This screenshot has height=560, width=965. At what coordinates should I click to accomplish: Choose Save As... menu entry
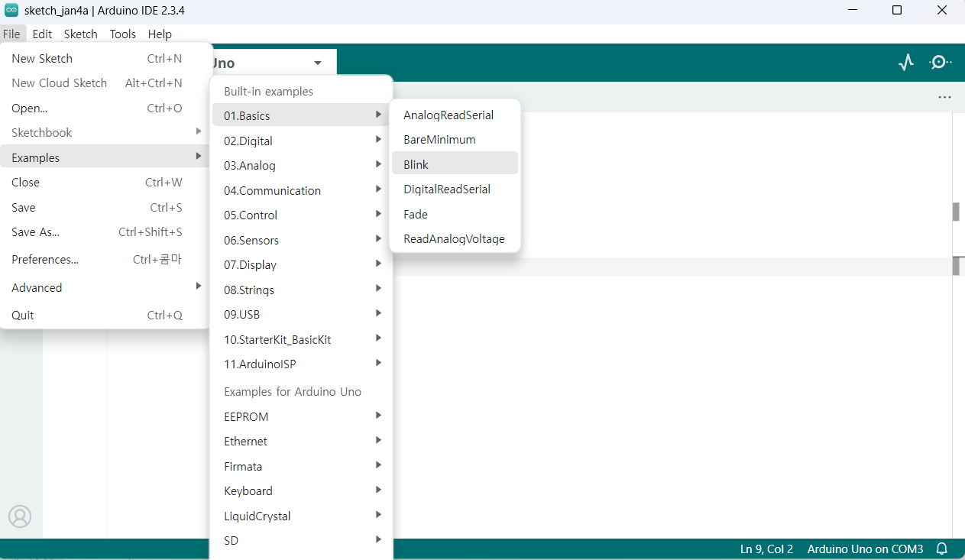[x=105, y=231]
